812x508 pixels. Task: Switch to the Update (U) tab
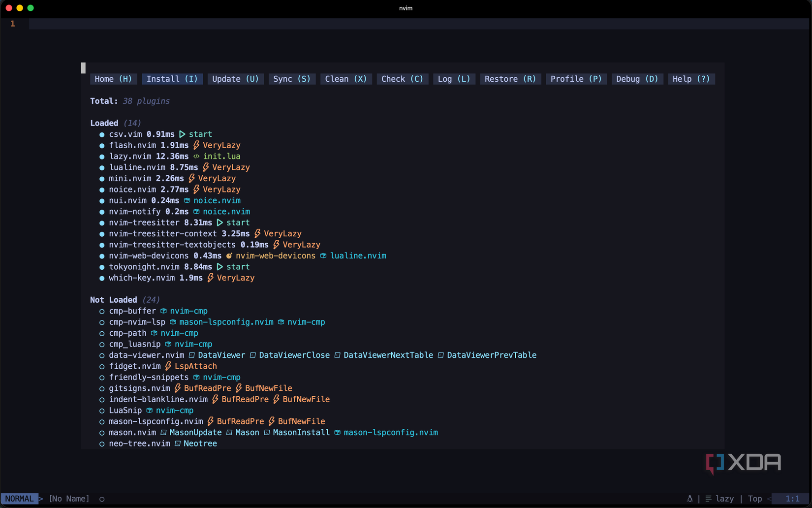click(235, 79)
